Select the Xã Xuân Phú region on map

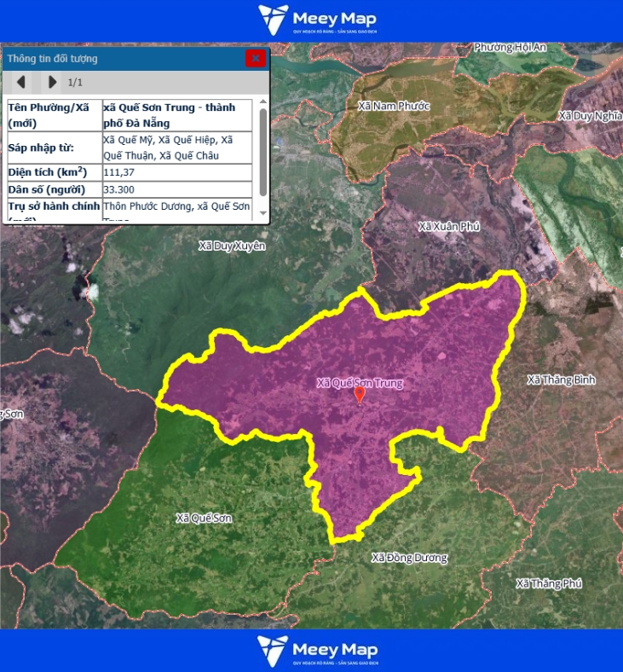(448, 227)
